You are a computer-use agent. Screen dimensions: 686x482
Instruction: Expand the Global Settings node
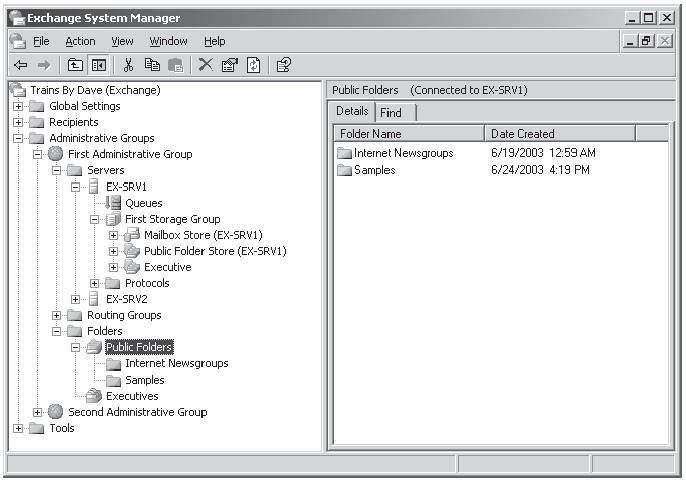coord(18,106)
